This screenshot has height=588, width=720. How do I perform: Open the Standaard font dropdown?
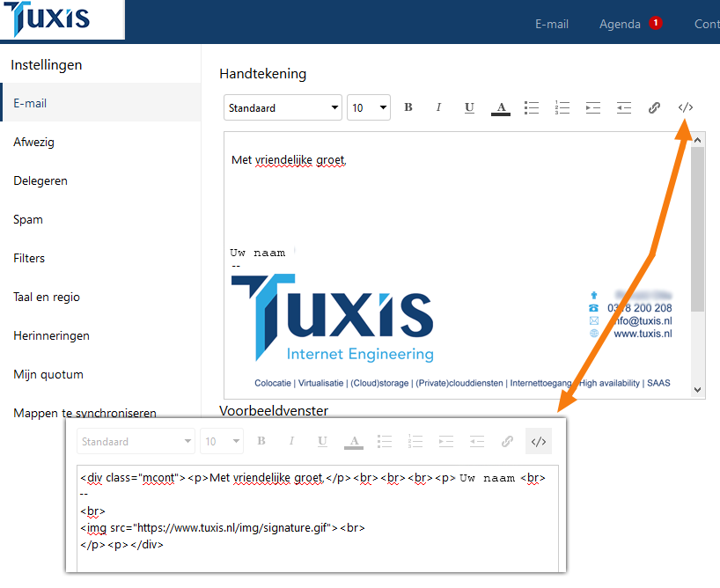coord(283,107)
